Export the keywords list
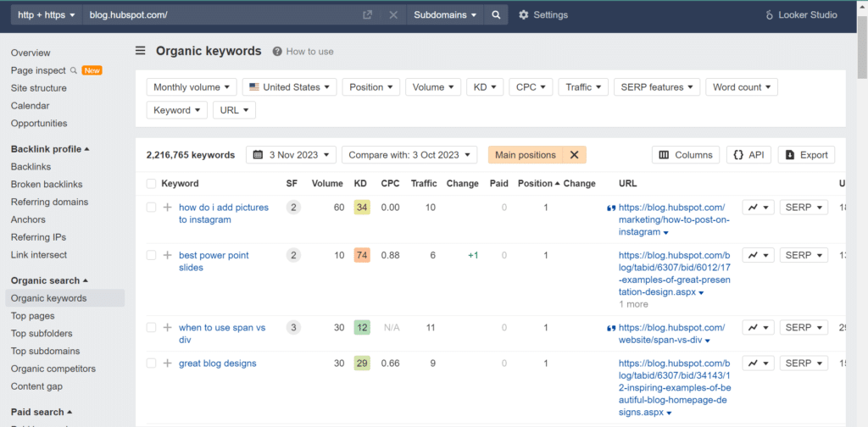Screen dimensions: 868x427 point(807,155)
